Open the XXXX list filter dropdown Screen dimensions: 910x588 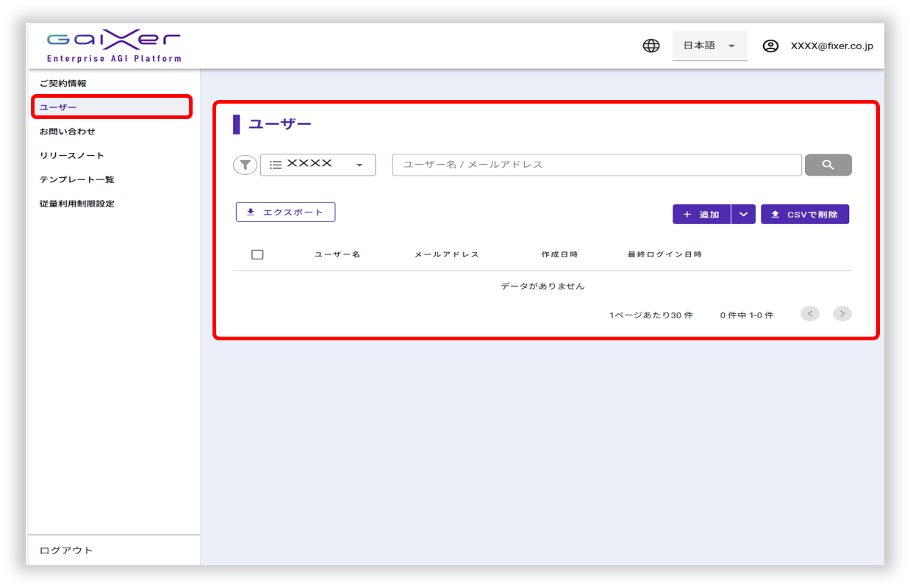pos(318,165)
